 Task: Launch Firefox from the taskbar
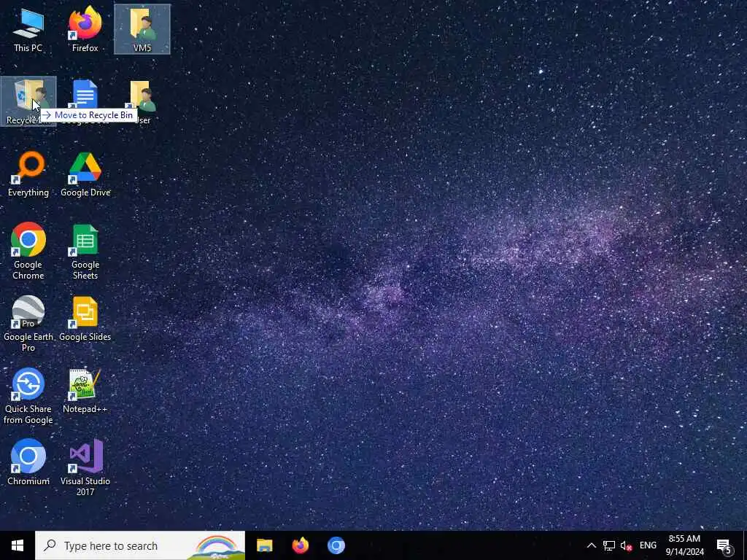click(300, 545)
